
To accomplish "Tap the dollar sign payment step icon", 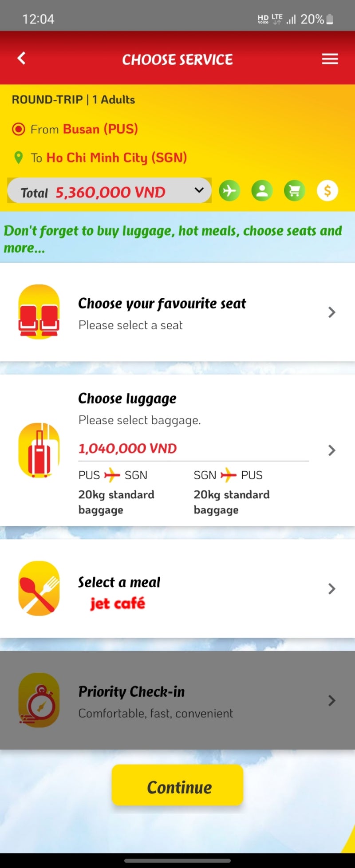I will pyautogui.click(x=327, y=191).
